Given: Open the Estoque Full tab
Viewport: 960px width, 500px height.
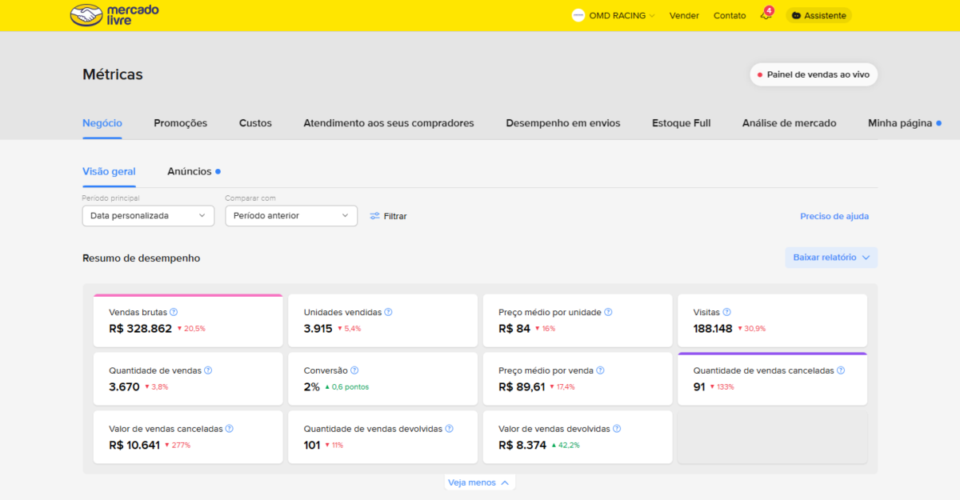Looking at the screenshot, I should pos(681,123).
